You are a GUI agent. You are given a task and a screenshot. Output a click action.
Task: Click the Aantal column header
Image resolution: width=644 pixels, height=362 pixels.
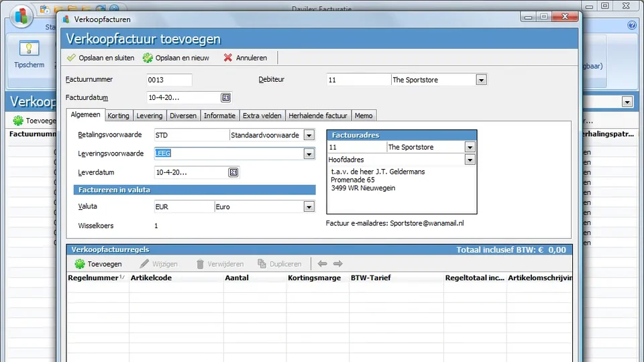tap(255, 278)
